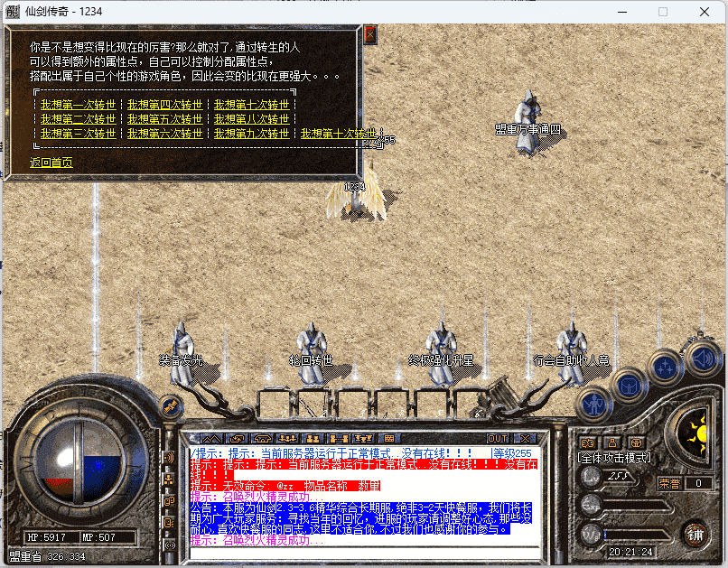Click the helmet face icon above attack mode text
This screenshot has width=728, height=568.
tap(637, 442)
